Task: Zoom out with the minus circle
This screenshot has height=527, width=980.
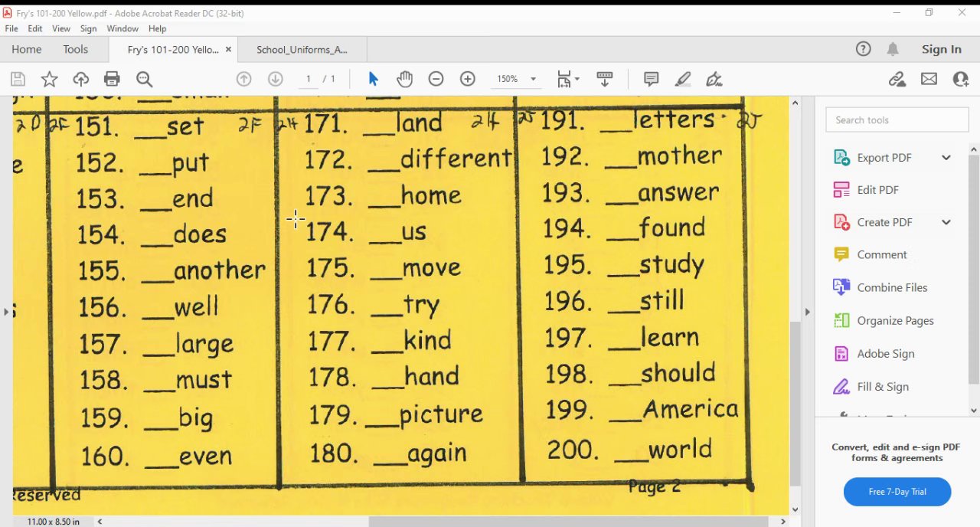Action: click(x=436, y=79)
